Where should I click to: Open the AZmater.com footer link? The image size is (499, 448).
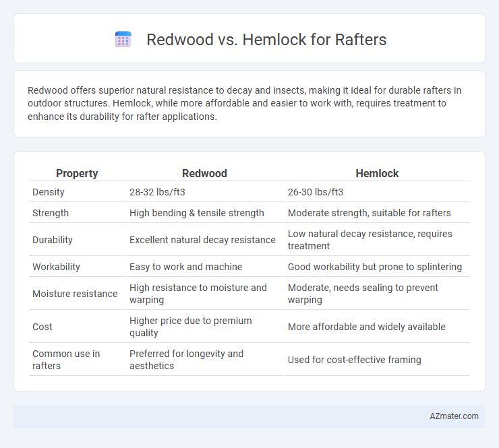(x=454, y=416)
